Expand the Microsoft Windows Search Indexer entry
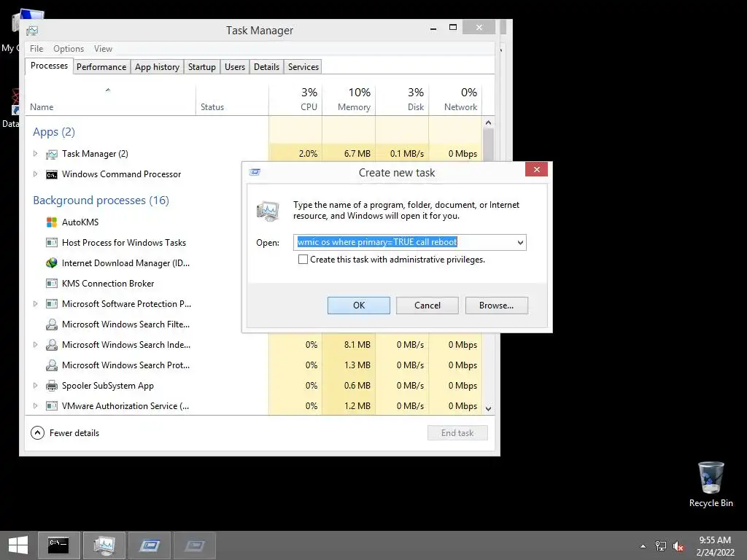This screenshot has width=747, height=560. (x=35, y=345)
